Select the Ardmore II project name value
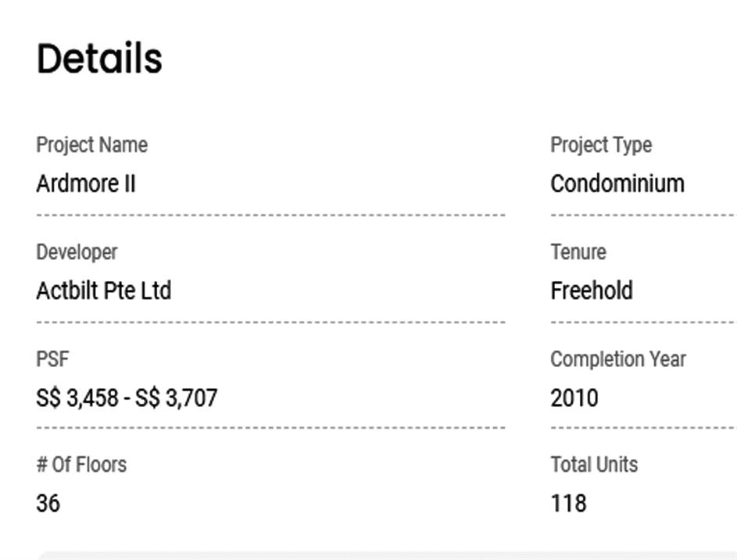737x560 pixels. [x=86, y=184]
